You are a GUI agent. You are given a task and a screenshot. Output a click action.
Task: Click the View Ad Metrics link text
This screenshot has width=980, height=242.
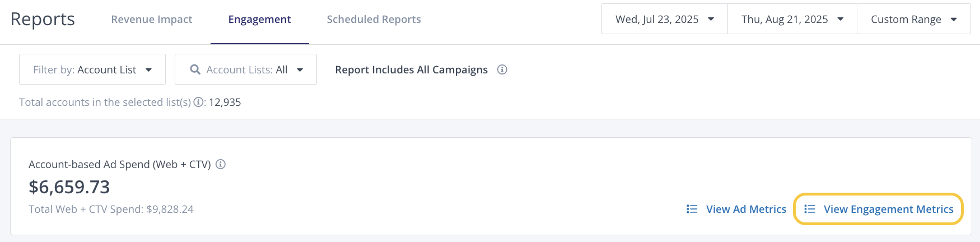point(746,209)
